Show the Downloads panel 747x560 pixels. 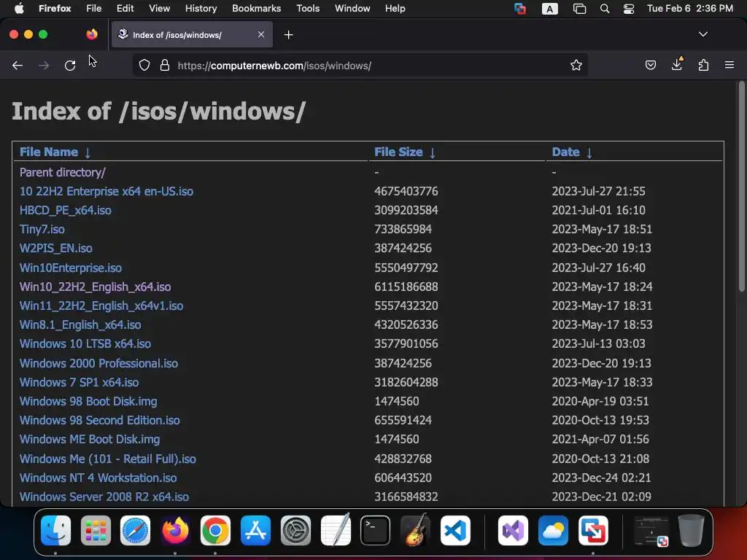click(x=677, y=64)
